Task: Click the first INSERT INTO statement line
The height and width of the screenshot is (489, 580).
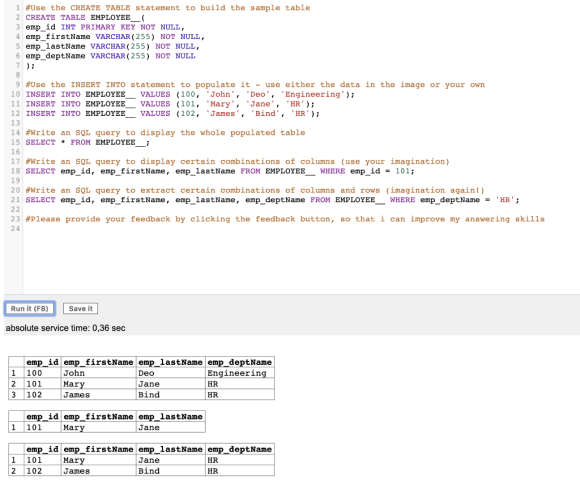Action: [190, 94]
